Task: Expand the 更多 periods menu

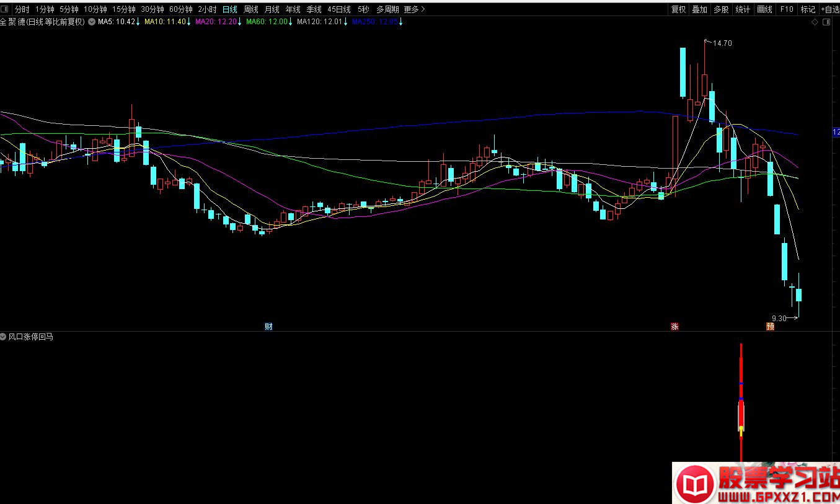Action: click(413, 9)
